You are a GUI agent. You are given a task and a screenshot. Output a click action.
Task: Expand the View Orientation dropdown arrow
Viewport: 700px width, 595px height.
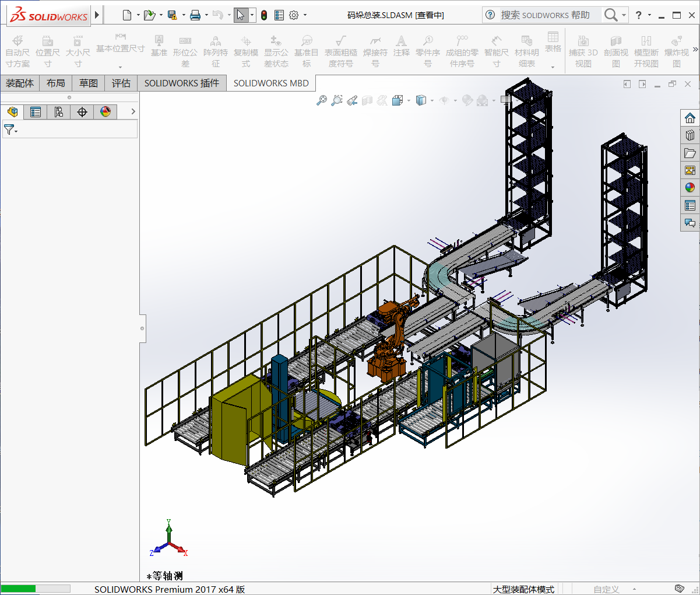tap(409, 100)
